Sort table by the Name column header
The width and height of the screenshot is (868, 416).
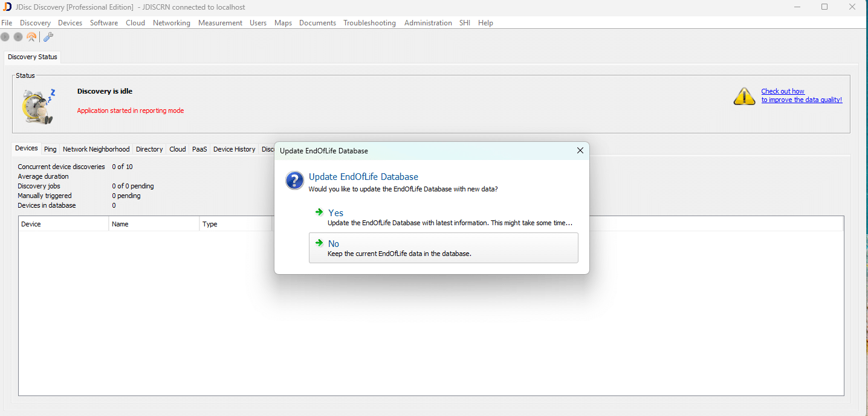(x=154, y=224)
